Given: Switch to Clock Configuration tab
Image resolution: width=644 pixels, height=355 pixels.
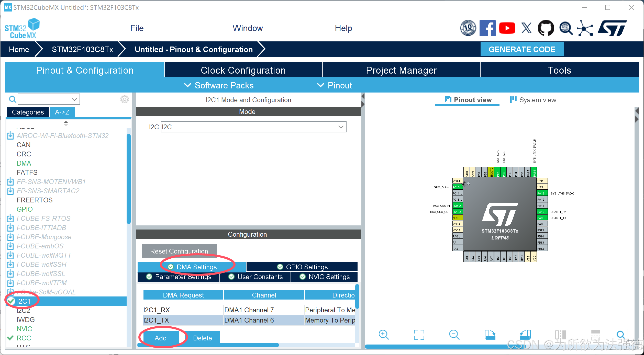Looking at the screenshot, I should (243, 70).
